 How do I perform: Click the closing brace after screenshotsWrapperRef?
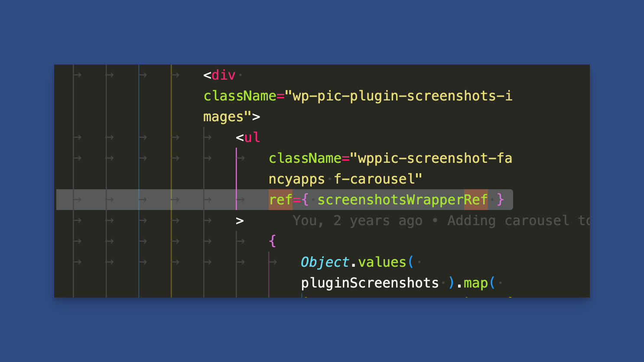point(501,200)
